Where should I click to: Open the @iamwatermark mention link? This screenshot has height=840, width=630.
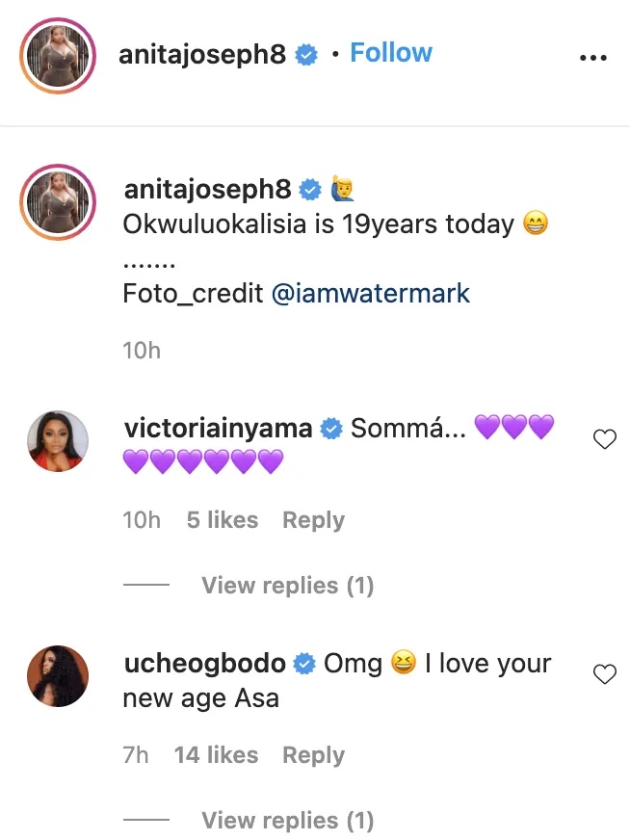(371, 293)
